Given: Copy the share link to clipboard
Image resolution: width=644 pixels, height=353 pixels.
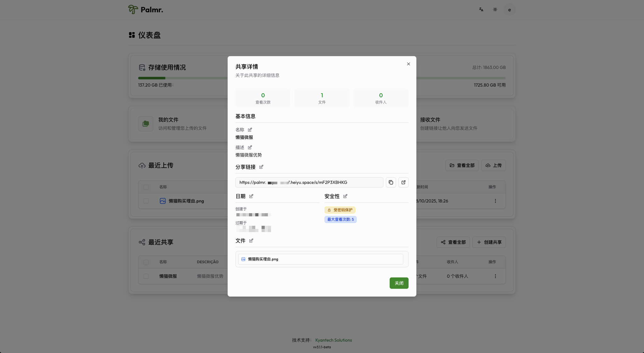Looking at the screenshot, I should click(x=391, y=182).
